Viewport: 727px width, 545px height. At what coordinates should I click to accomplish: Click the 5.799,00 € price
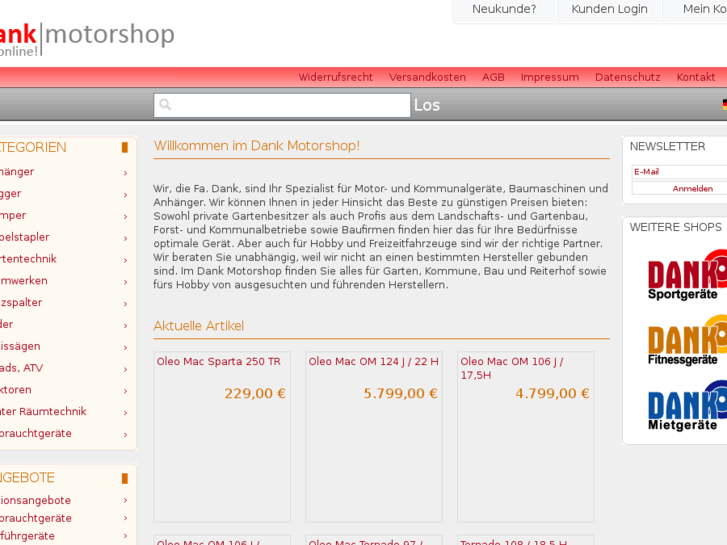[x=400, y=394]
